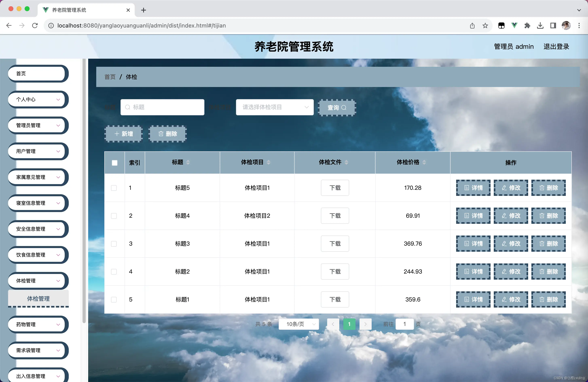
Task: Click the 修改 edit pencil icon for 标题4
Action: coord(504,216)
